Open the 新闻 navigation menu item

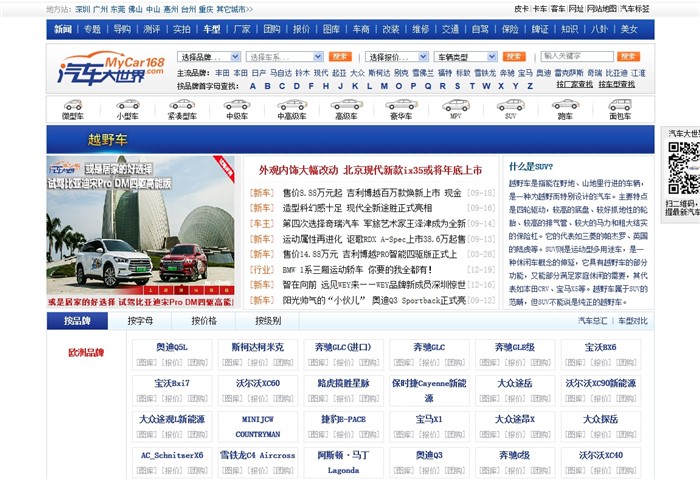pyautogui.click(x=63, y=29)
